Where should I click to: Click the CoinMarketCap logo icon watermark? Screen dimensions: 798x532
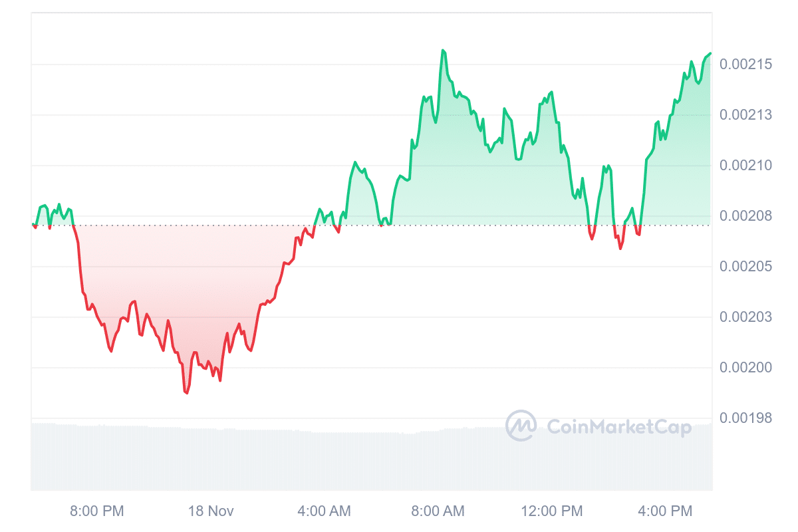tap(521, 426)
